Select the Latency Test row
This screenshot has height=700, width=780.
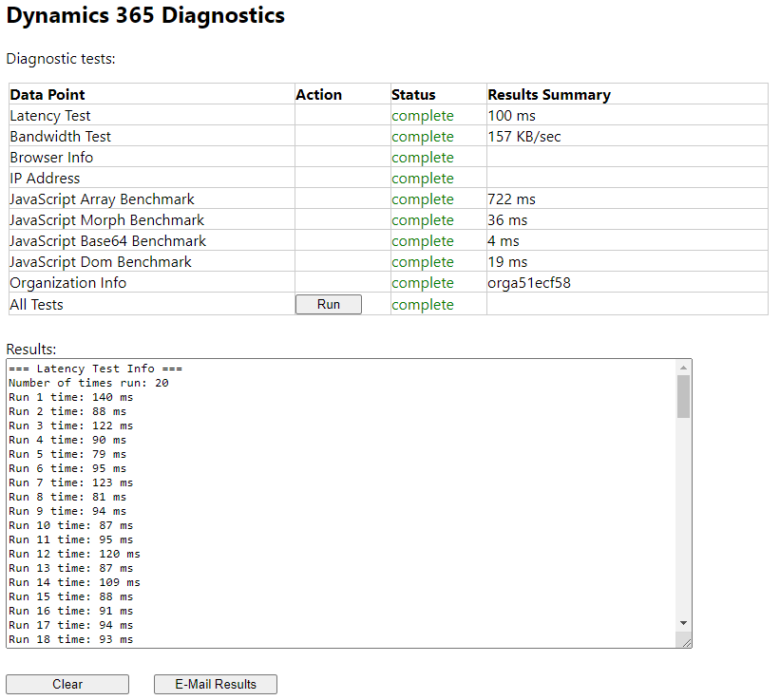(x=49, y=115)
